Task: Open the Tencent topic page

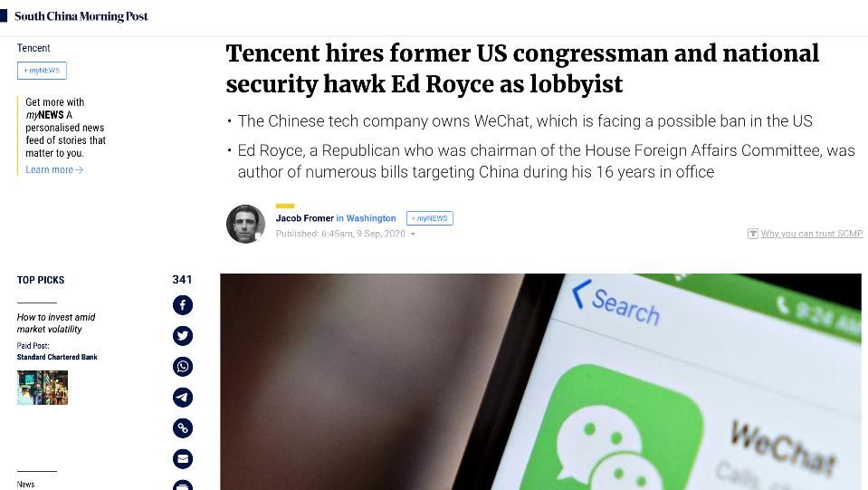Action: (33, 48)
